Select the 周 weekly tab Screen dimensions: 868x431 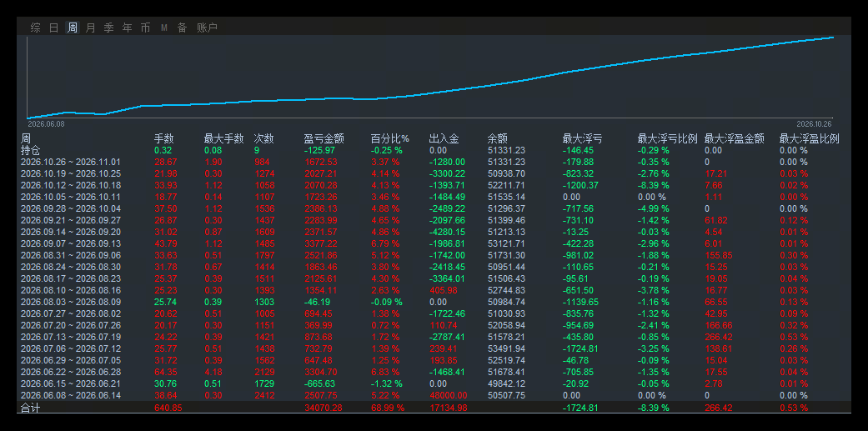tap(73, 28)
